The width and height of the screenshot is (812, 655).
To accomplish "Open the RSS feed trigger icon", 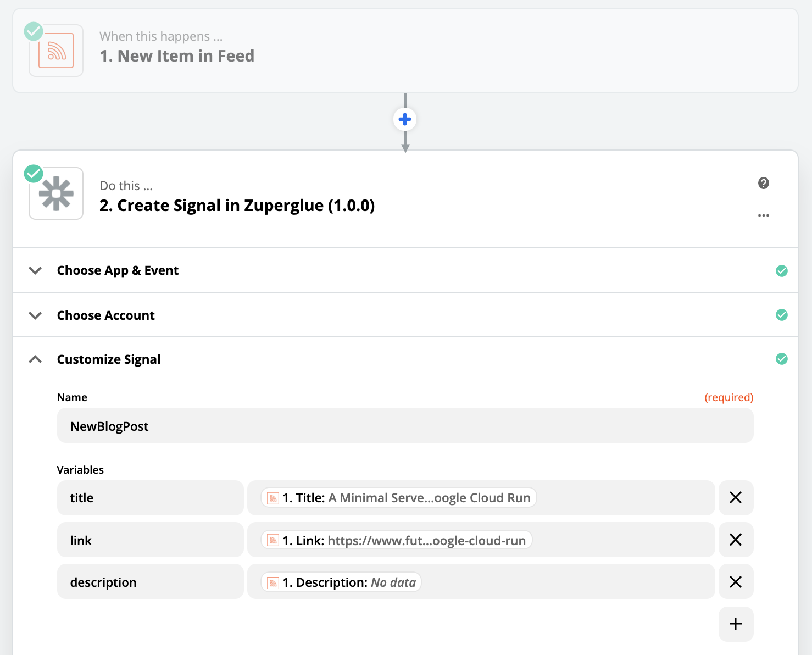I will point(56,51).
